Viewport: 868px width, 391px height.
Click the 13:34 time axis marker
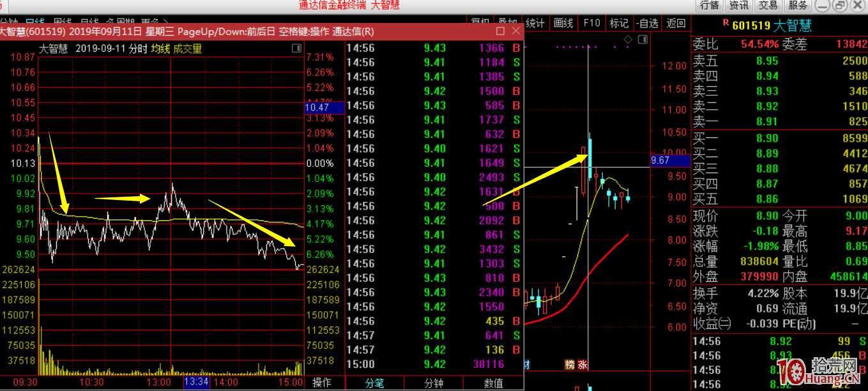(195, 382)
